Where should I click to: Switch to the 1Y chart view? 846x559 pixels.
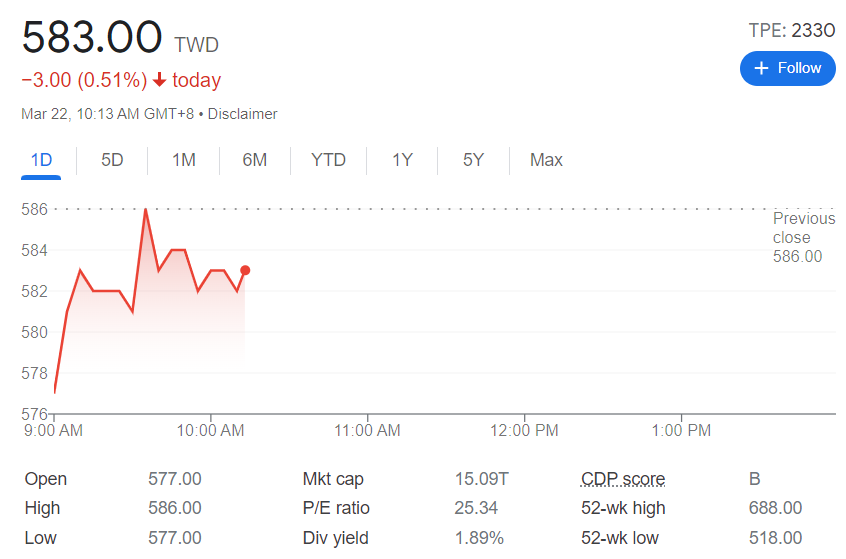[x=402, y=160]
